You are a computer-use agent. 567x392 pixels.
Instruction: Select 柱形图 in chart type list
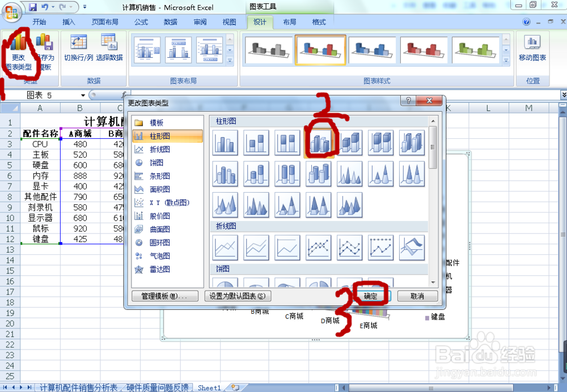pyautogui.click(x=167, y=136)
